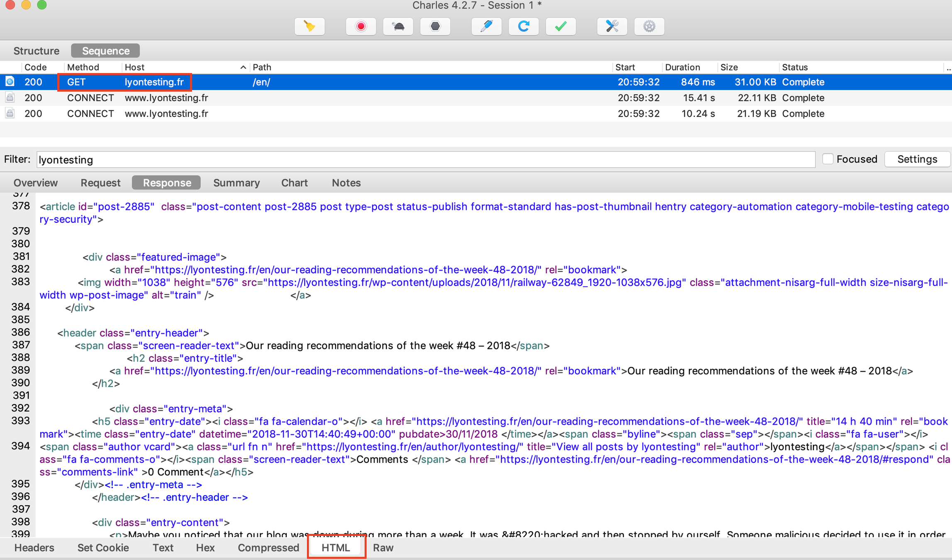Click the filter Settings button
This screenshot has height=560, width=952.
[x=917, y=159]
